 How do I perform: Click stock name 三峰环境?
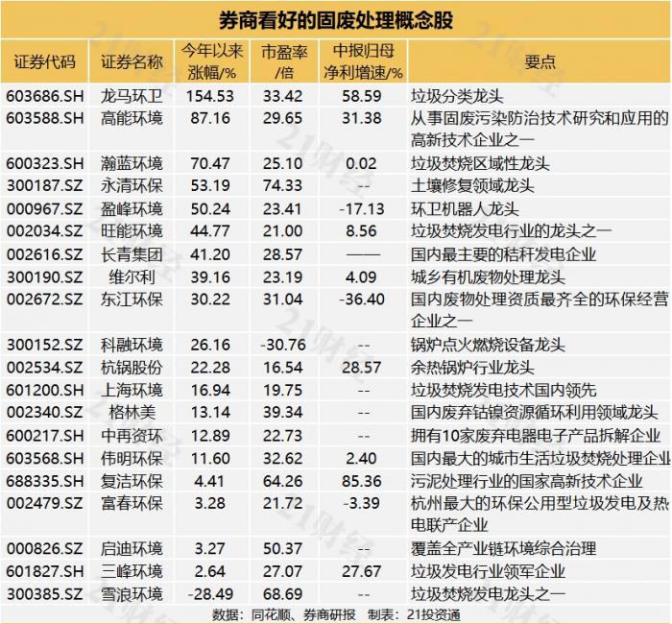[132, 571]
